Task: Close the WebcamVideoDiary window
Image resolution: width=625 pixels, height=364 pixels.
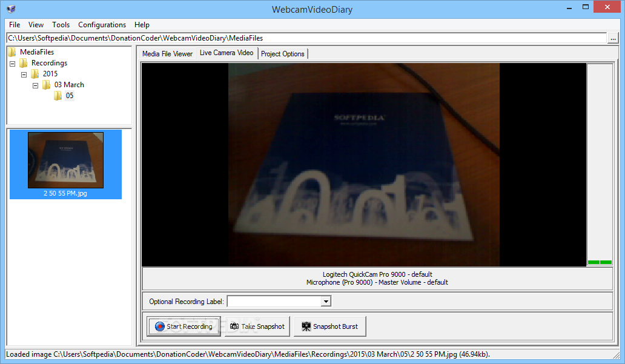Action: click(x=607, y=7)
